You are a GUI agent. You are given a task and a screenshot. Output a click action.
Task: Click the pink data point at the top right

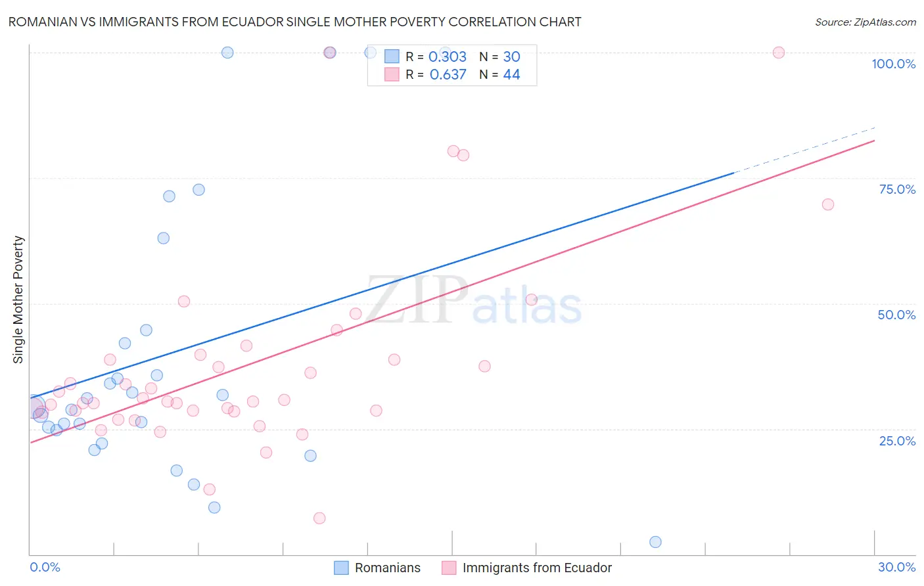[779, 53]
